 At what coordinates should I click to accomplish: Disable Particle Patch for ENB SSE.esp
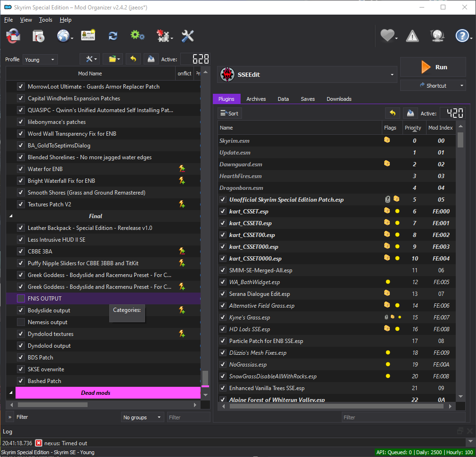223,341
